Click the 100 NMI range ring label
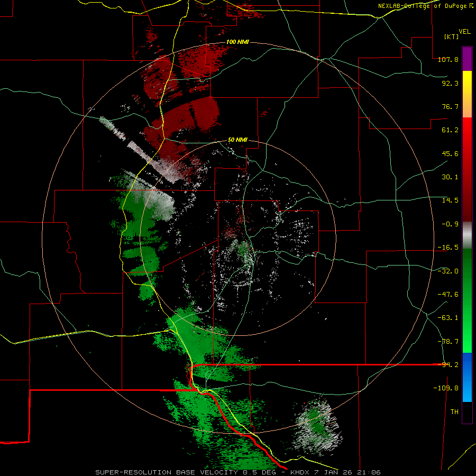Image resolution: width=476 pixels, height=476 pixels. click(237, 42)
